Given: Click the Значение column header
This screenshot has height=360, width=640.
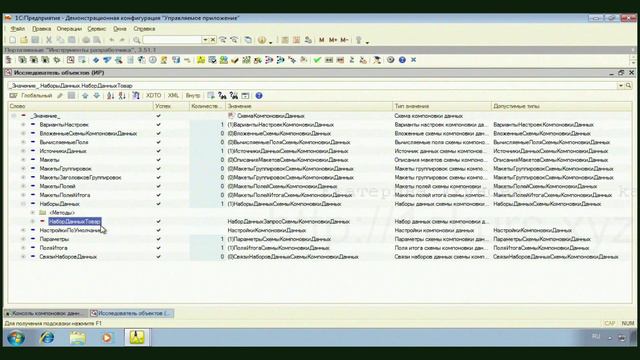Looking at the screenshot, I should point(309,106).
